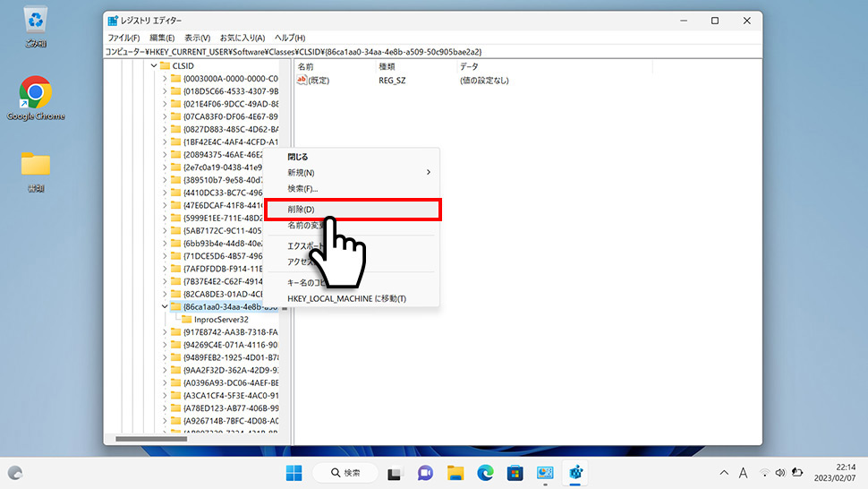
Task: Click the weather widget in the taskbar corner
Action: (x=15, y=473)
